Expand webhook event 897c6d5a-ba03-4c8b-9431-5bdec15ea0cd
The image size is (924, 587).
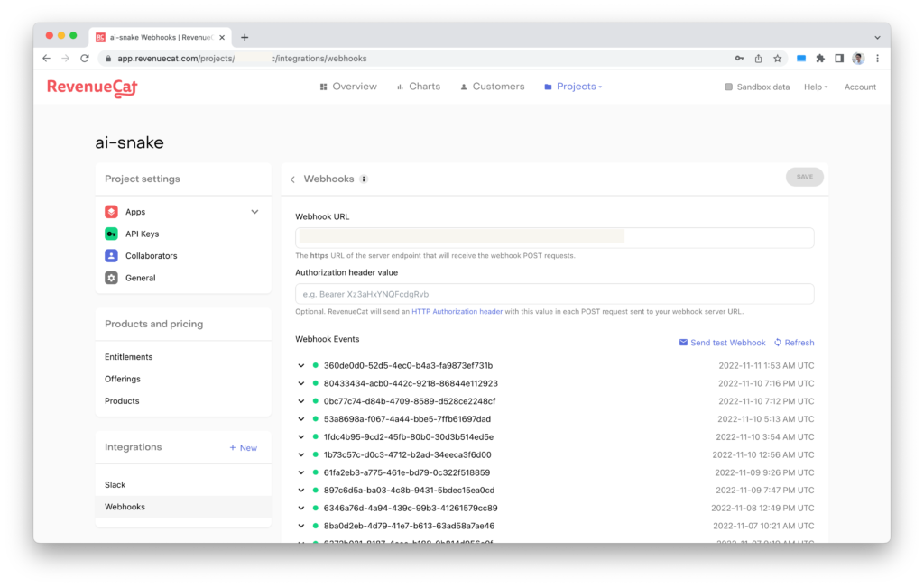coord(301,490)
